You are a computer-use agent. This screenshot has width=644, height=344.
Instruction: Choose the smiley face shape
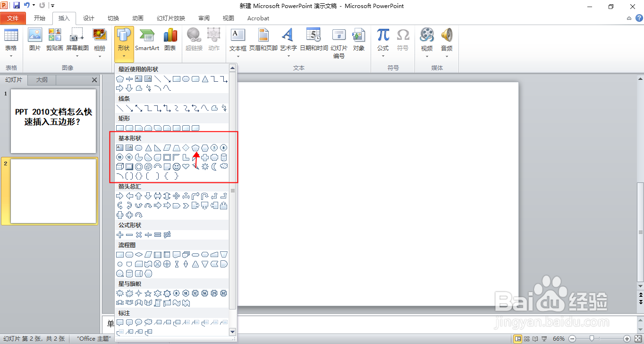click(177, 167)
